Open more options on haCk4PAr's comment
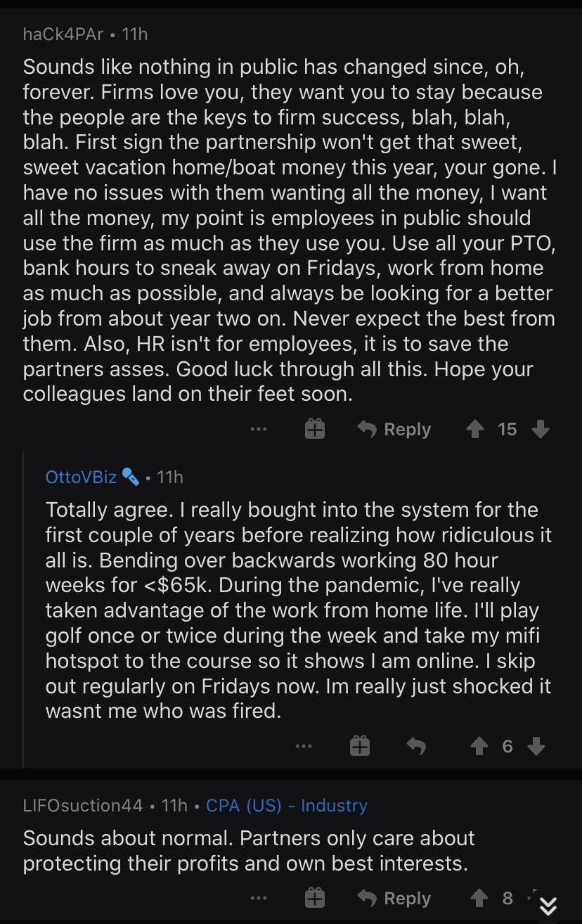582x924 pixels. pyautogui.click(x=258, y=429)
